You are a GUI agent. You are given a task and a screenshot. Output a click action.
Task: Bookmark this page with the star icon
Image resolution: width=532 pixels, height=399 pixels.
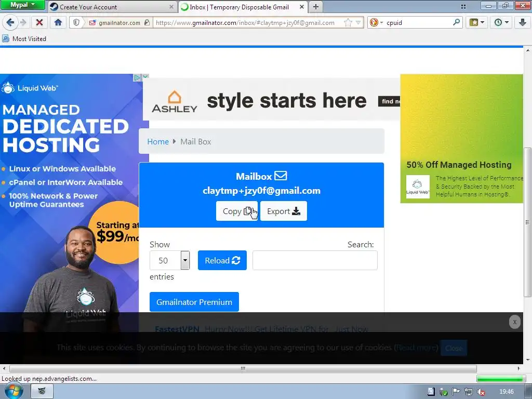click(x=348, y=23)
